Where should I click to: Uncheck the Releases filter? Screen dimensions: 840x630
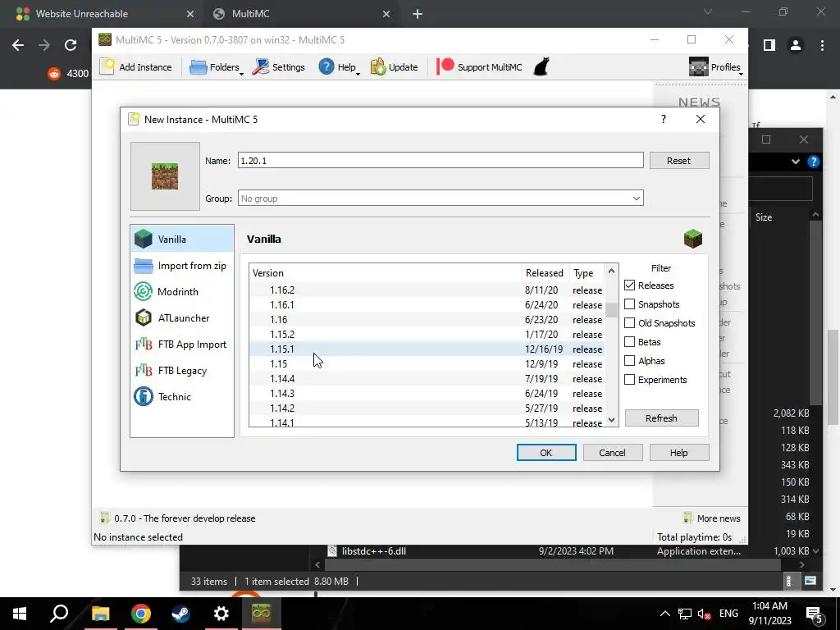629,285
